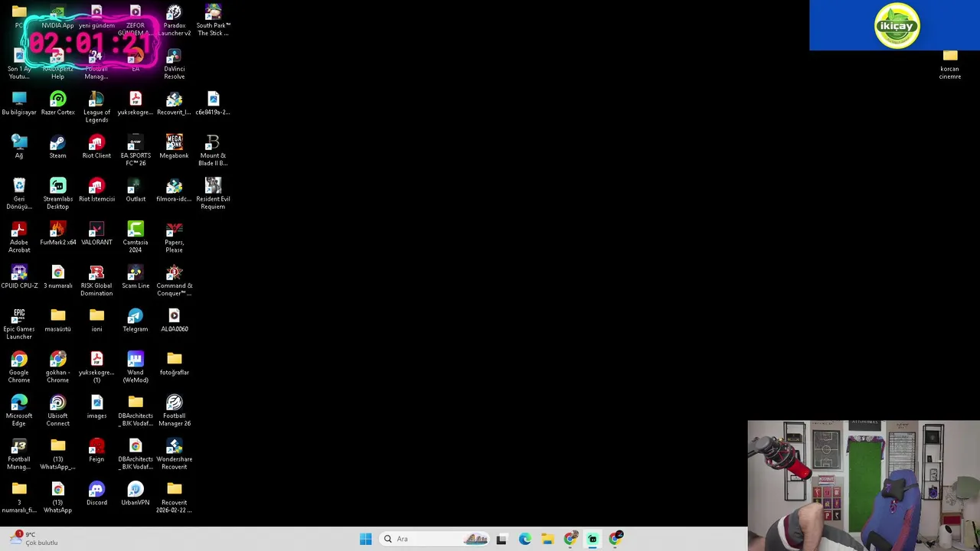Launch Wondershare Recoverit shortcut
Viewport: 980px width, 551px height.
(174, 455)
